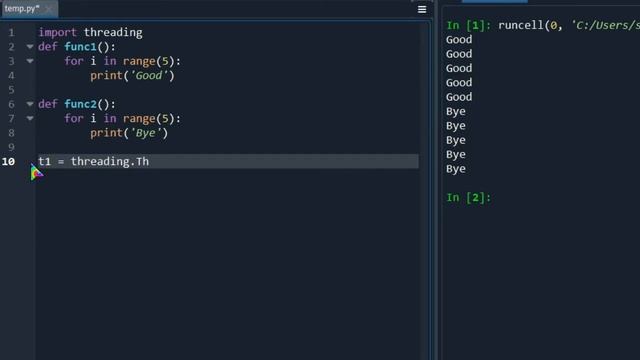The height and width of the screenshot is (360, 640).
Task: Place cursor on 'import threading' line
Action: (90, 33)
